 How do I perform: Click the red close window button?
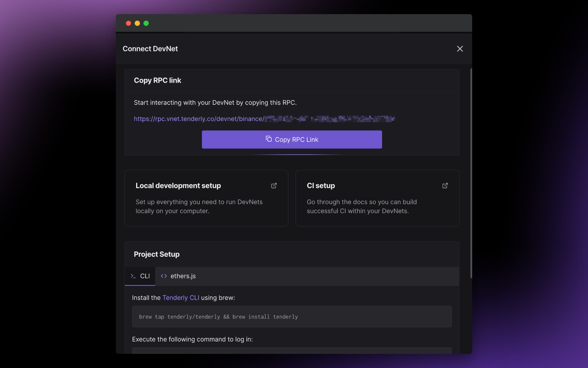coord(128,23)
